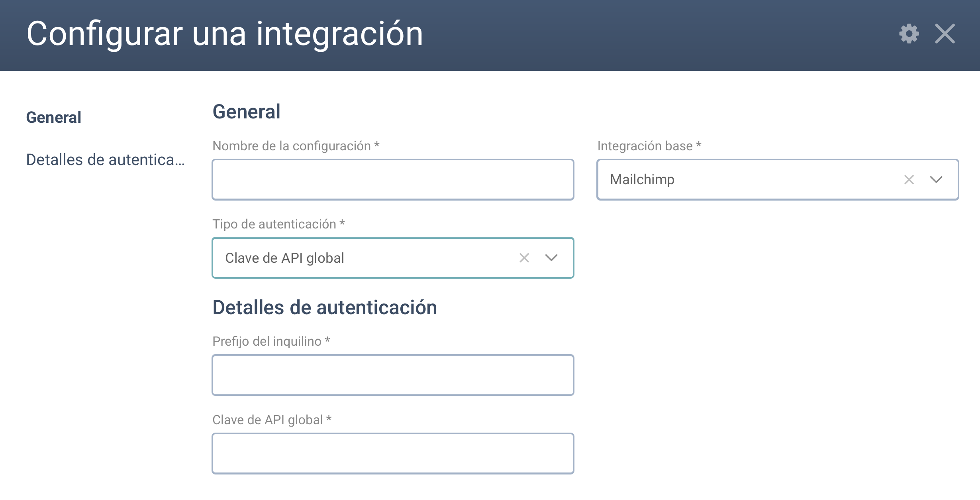Expand the Integración base dropdown chevron
980x500 pixels.
936,180
